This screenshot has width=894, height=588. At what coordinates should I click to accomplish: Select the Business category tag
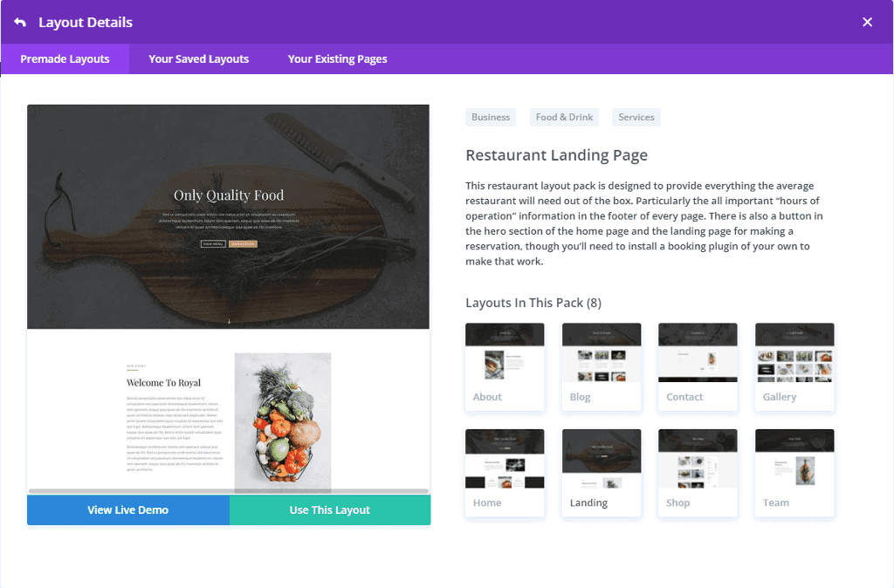491,117
